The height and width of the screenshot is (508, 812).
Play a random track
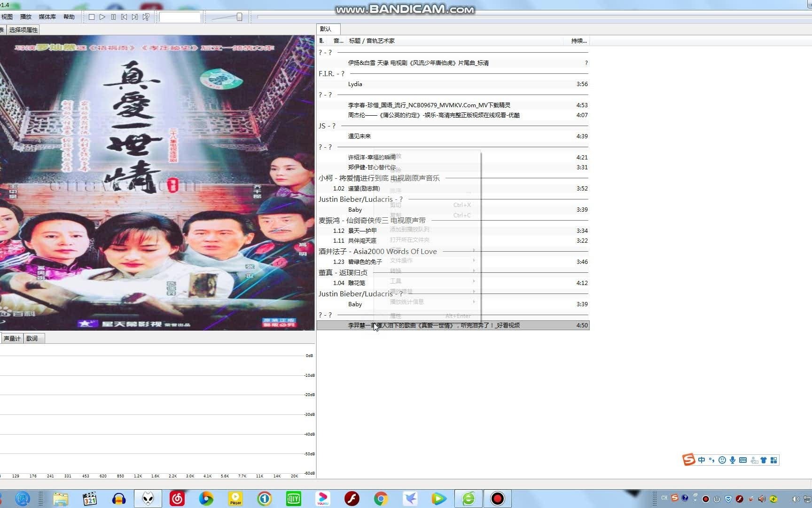tap(146, 17)
